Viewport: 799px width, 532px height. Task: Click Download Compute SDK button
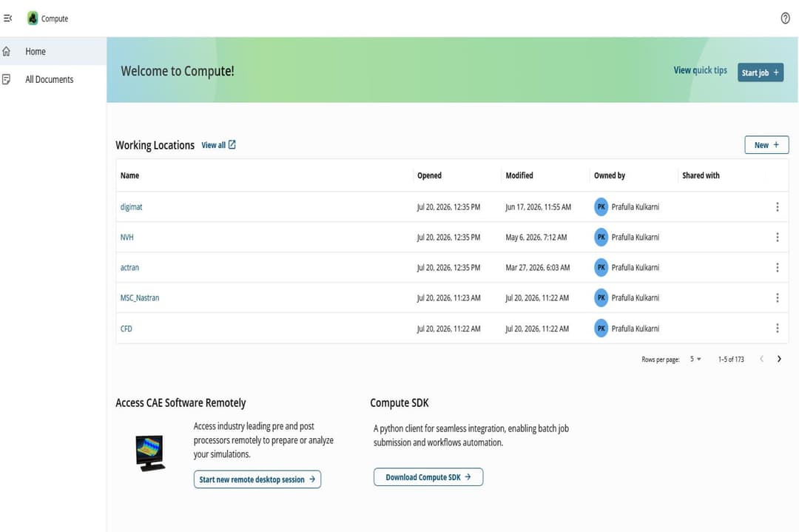(x=428, y=477)
